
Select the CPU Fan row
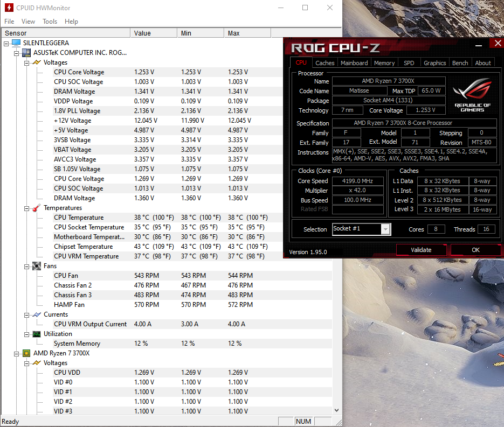tap(192, 276)
